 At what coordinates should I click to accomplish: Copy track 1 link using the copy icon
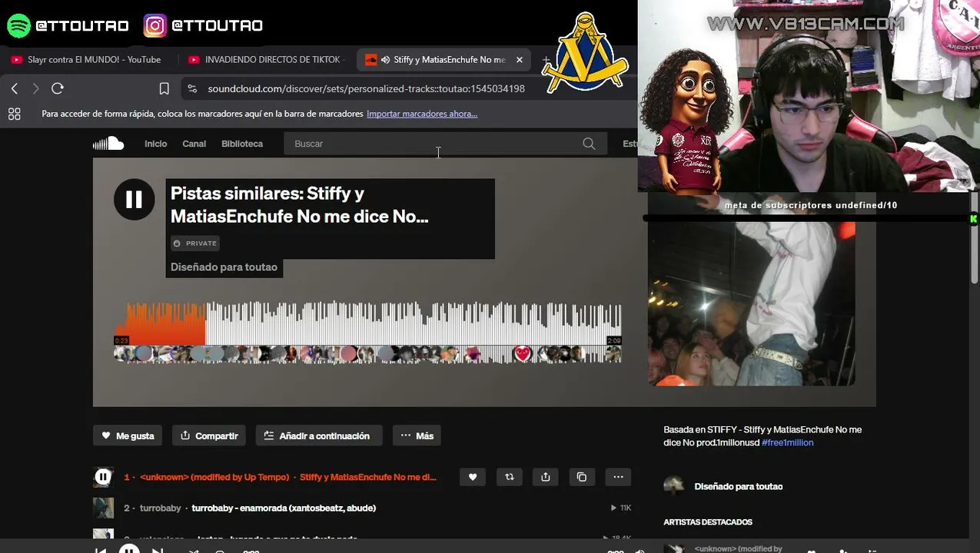582,477
